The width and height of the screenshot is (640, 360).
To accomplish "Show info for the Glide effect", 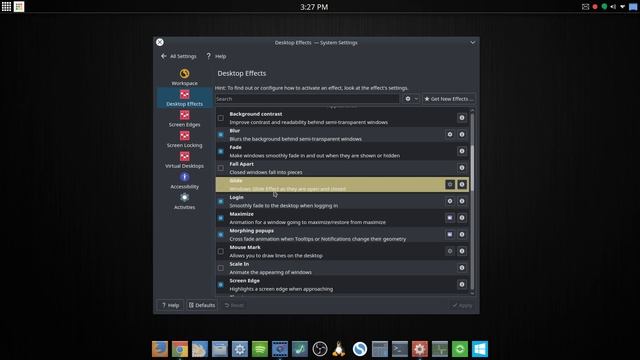I will [462, 184].
